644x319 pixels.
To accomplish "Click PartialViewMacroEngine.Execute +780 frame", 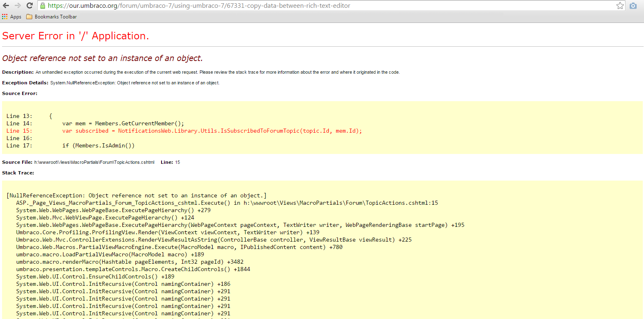I will pos(179,247).
